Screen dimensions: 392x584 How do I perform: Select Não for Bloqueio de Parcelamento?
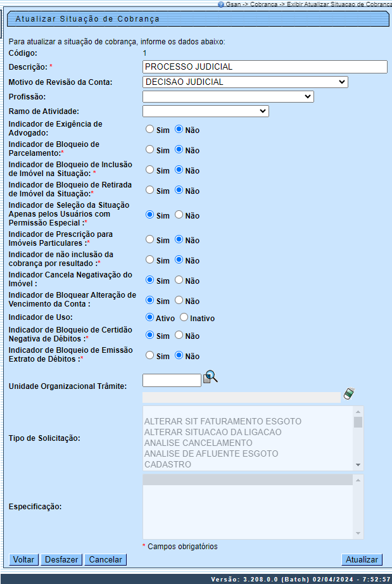[x=179, y=149]
